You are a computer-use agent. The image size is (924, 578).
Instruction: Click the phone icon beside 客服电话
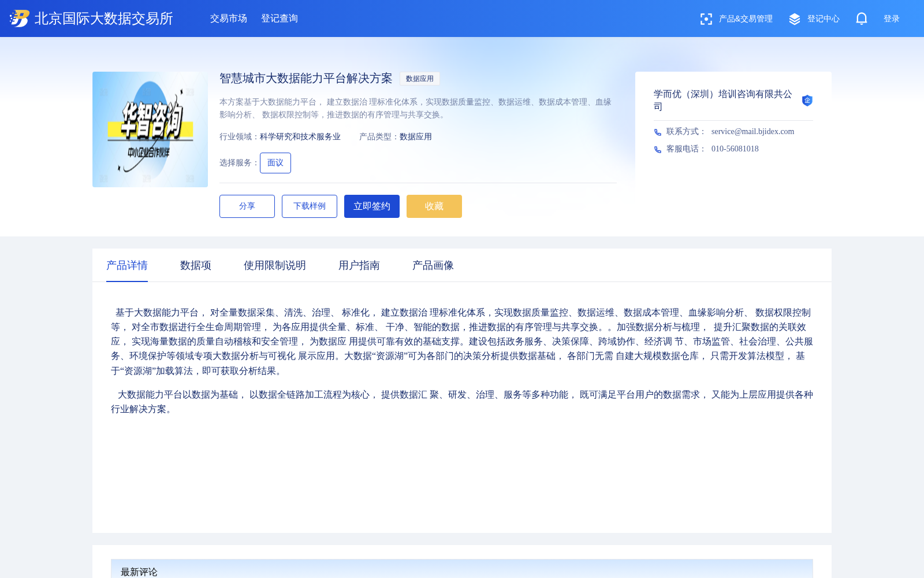[x=658, y=150]
